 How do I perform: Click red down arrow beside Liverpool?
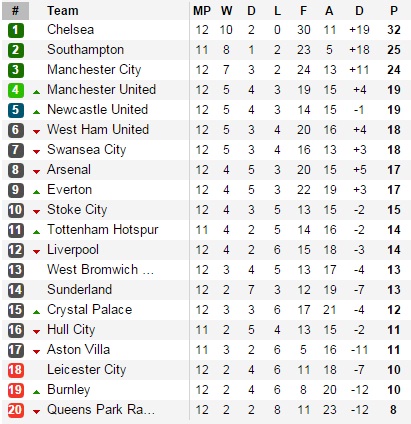[x=36, y=252]
